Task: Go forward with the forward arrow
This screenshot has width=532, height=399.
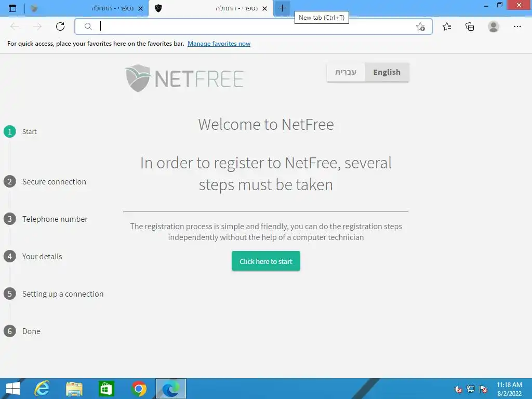Action: [x=37, y=26]
